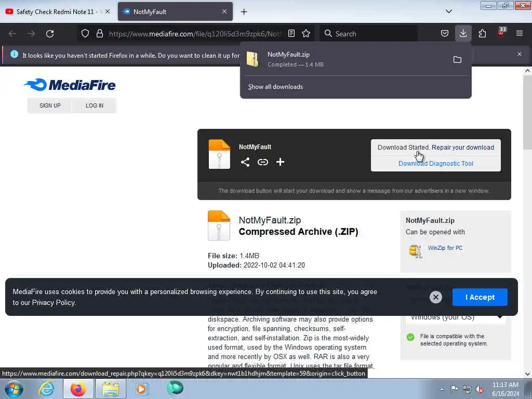Click the page vertical scrollbar thumb
This screenshot has height=399, width=532.
tap(527, 112)
